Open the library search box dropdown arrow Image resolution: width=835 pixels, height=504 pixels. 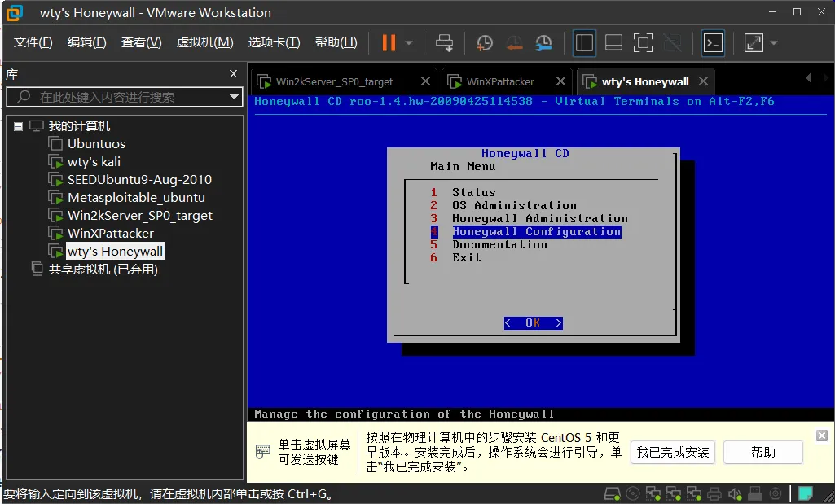click(x=234, y=97)
